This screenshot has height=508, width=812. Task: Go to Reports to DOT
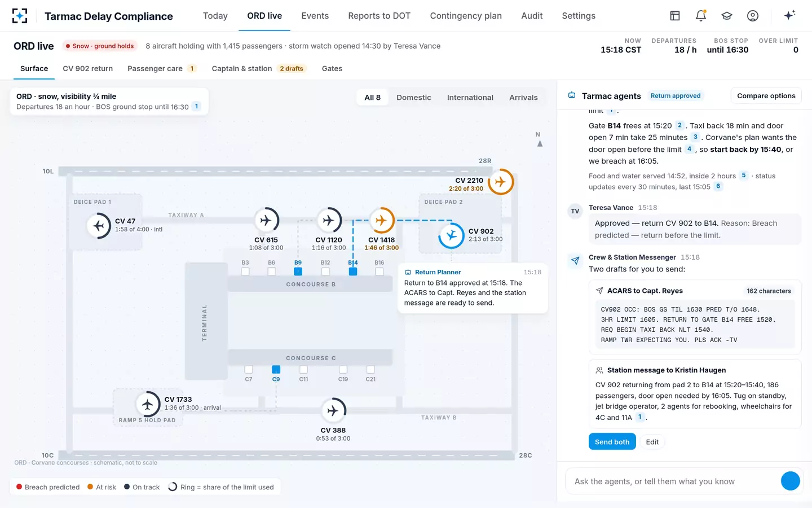coord(379,16)
